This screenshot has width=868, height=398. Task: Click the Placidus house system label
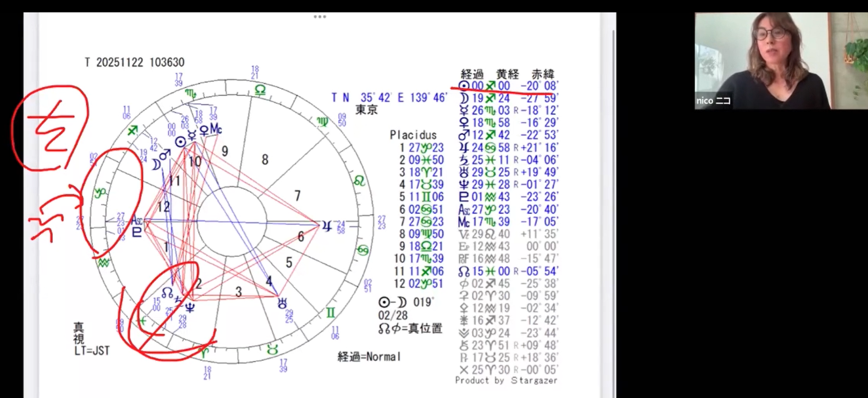coord(413,135)
